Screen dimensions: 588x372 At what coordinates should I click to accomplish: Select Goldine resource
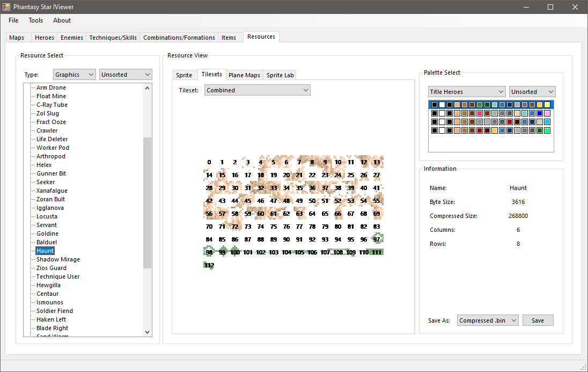[47, 234]
